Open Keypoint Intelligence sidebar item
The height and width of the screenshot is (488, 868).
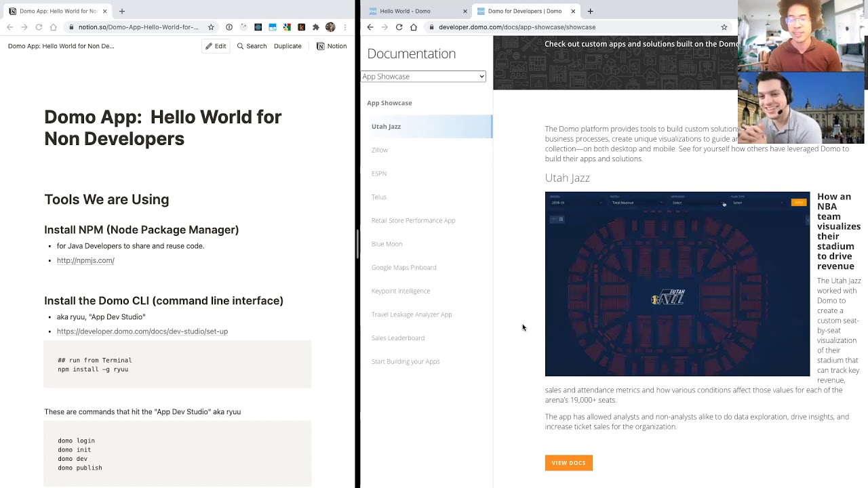401,291
